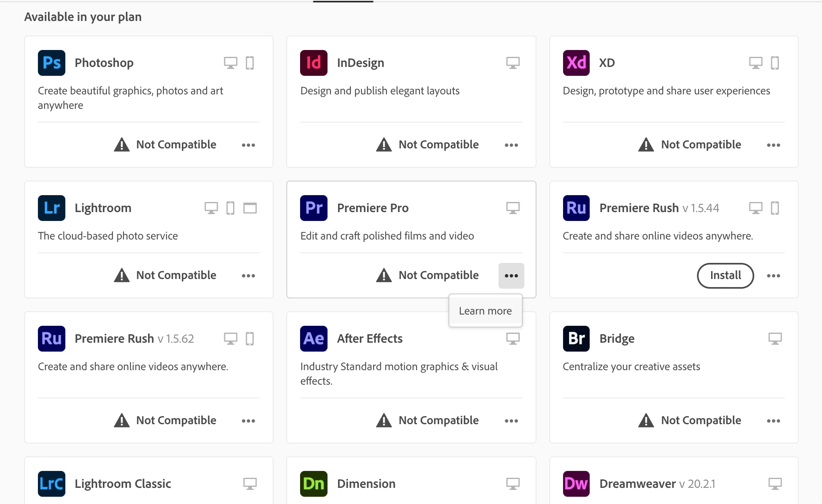Click the XD app icon

pyautogui.click(x=576, y=63)
